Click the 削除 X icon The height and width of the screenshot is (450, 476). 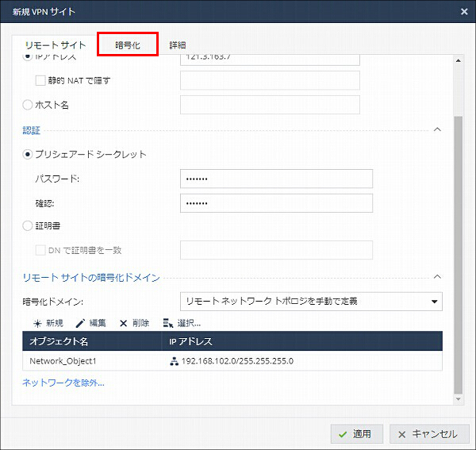coord(123,324)
